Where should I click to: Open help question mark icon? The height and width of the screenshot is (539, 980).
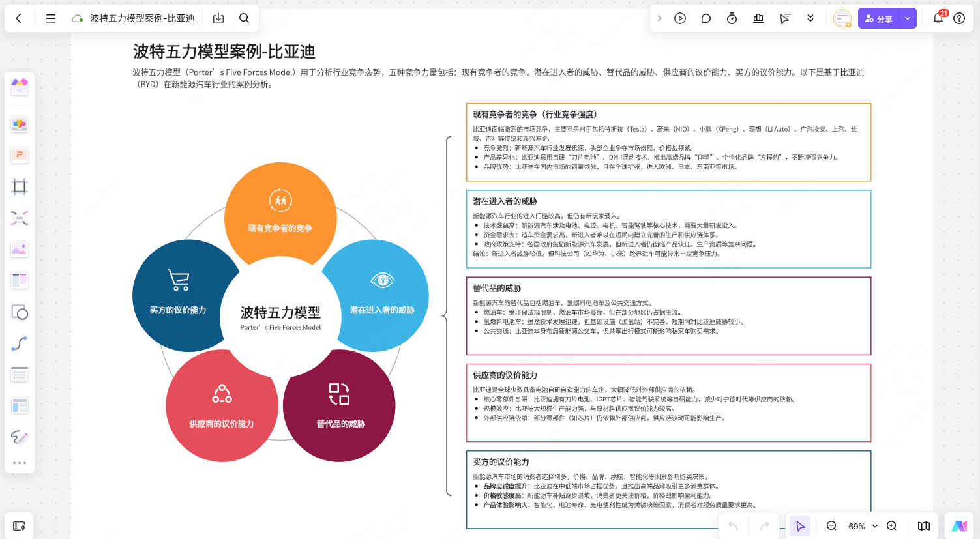pyautogui.click(x=959, y=18)
